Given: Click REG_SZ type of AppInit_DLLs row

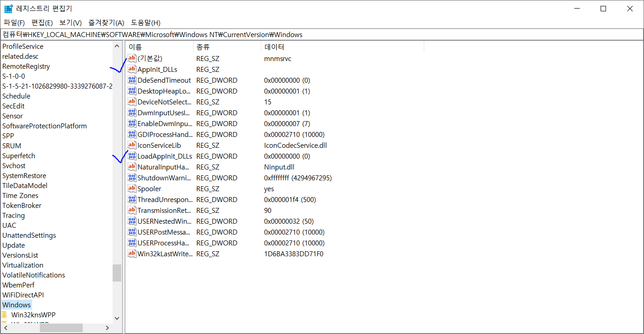Looking at the screenshot, I should coord(208,69).
